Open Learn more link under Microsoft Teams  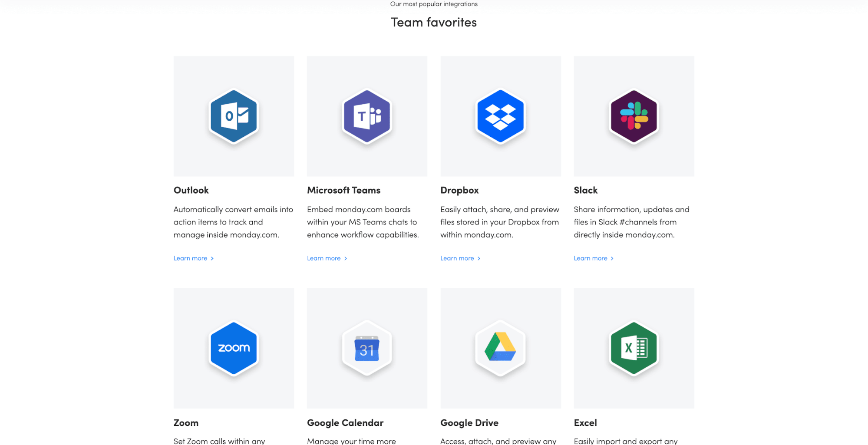coord(327,258)
